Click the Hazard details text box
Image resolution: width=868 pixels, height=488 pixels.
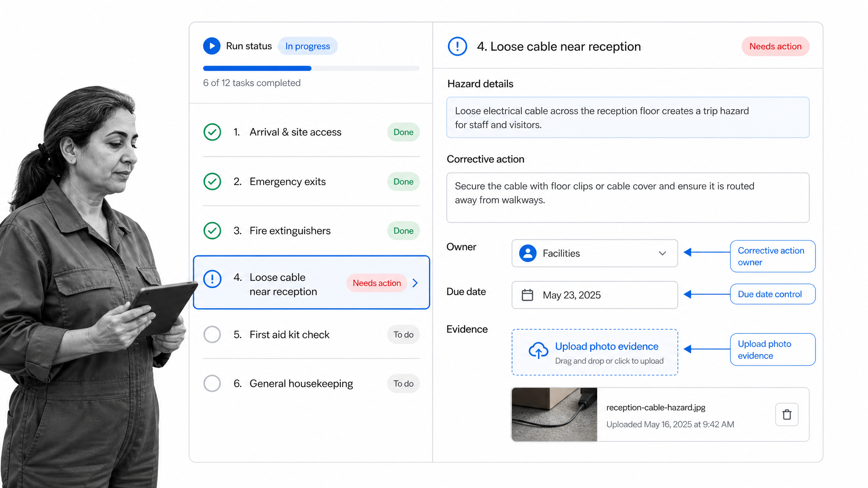pos(628,117)
